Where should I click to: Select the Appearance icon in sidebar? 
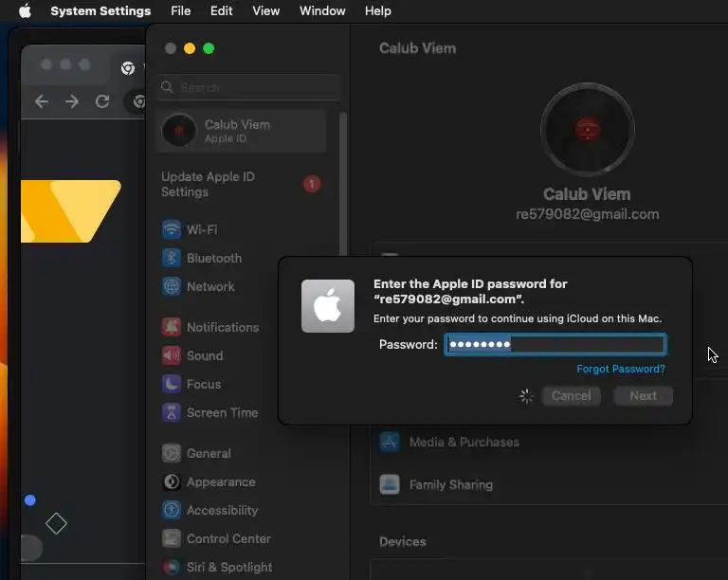(x=172, y=482)
